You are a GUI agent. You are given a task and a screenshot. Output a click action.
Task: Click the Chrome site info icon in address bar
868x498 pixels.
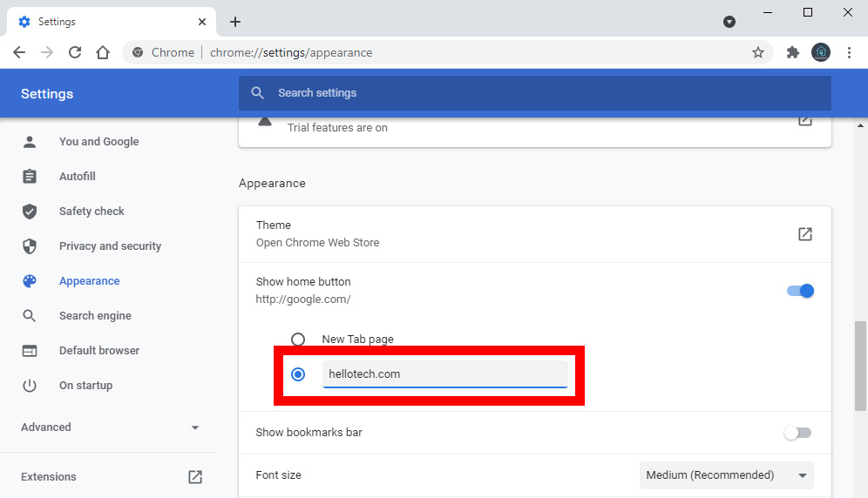point(138,52)
